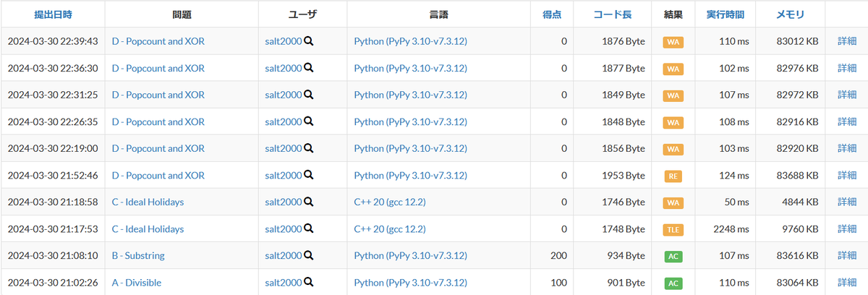Viewport: 868px width, 295px height.
Task: Search salt2000 in 22:36:30 submission row
Action: click(309, 68)
